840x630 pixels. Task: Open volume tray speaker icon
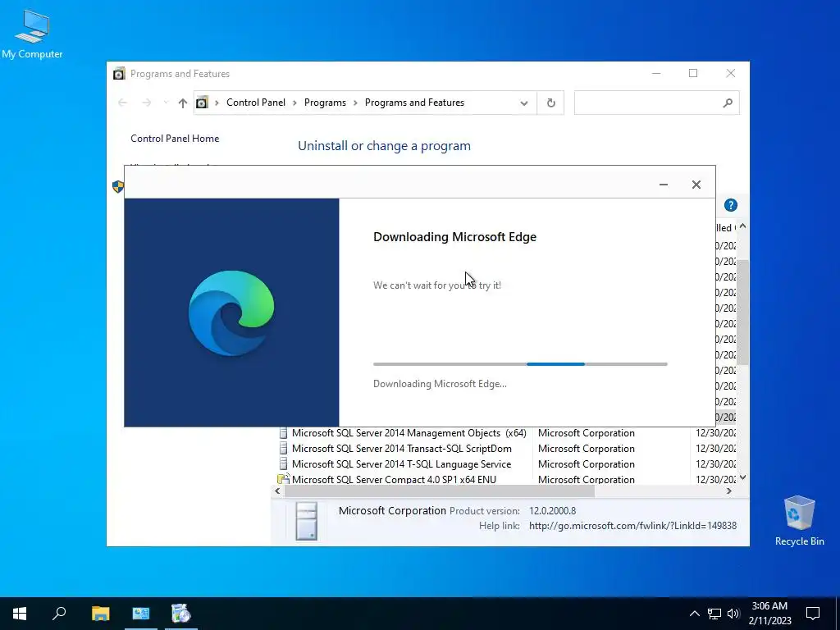coord(733,614)
